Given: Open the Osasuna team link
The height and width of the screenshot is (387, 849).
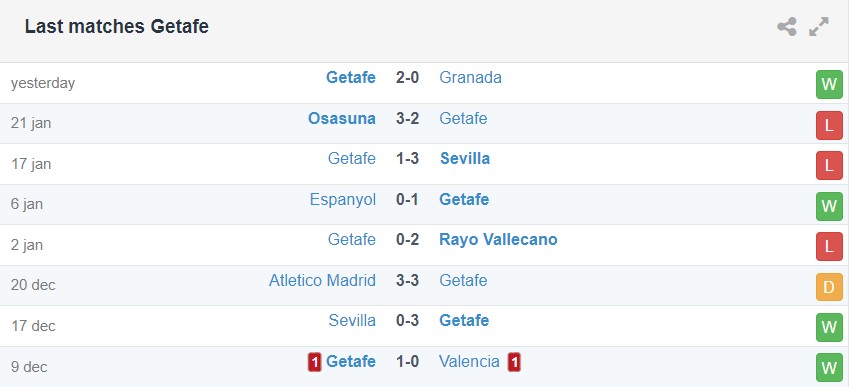Looking at the screenshot, I should click(342, 118).
